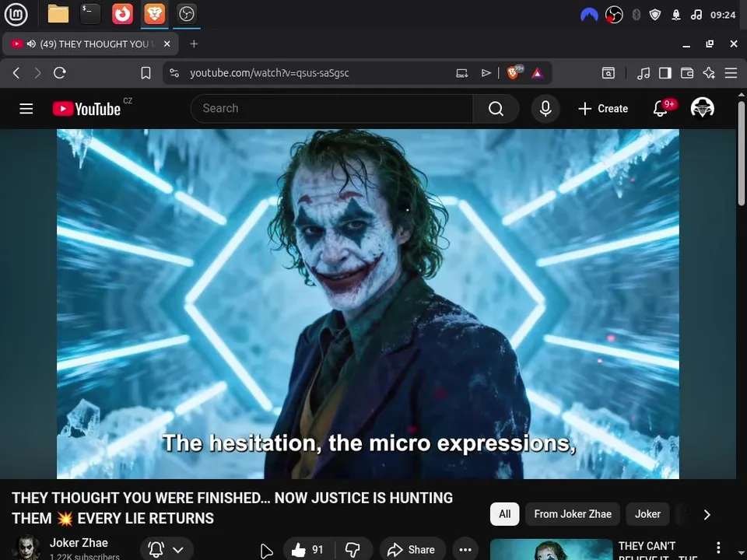Switch to the OBS Studio panel button

coord(186,14)
